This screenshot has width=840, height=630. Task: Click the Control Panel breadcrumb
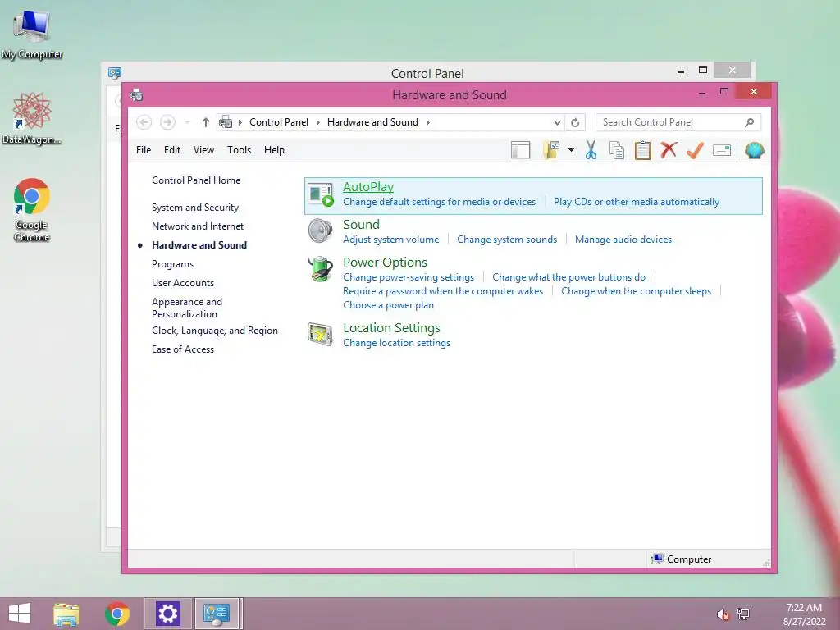click(279, 122)
